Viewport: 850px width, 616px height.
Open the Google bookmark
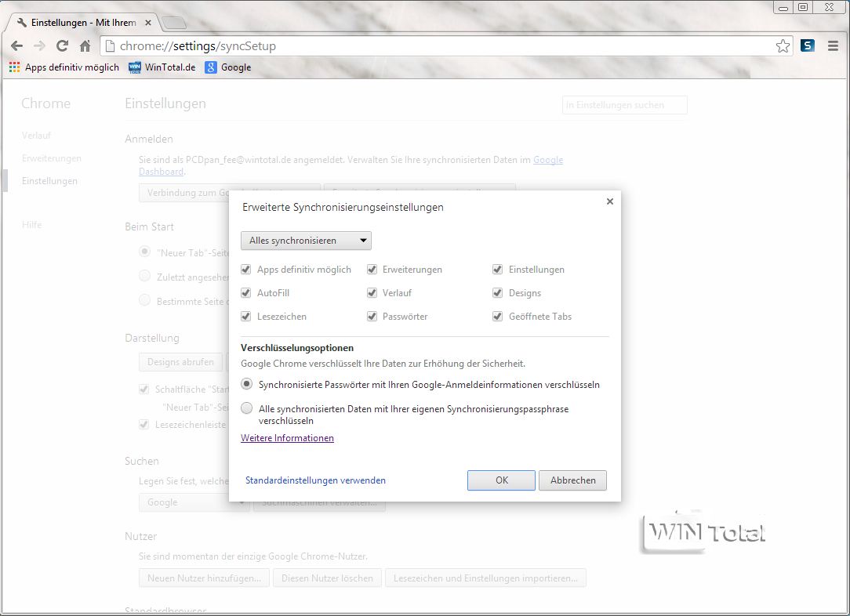(228, 67)
